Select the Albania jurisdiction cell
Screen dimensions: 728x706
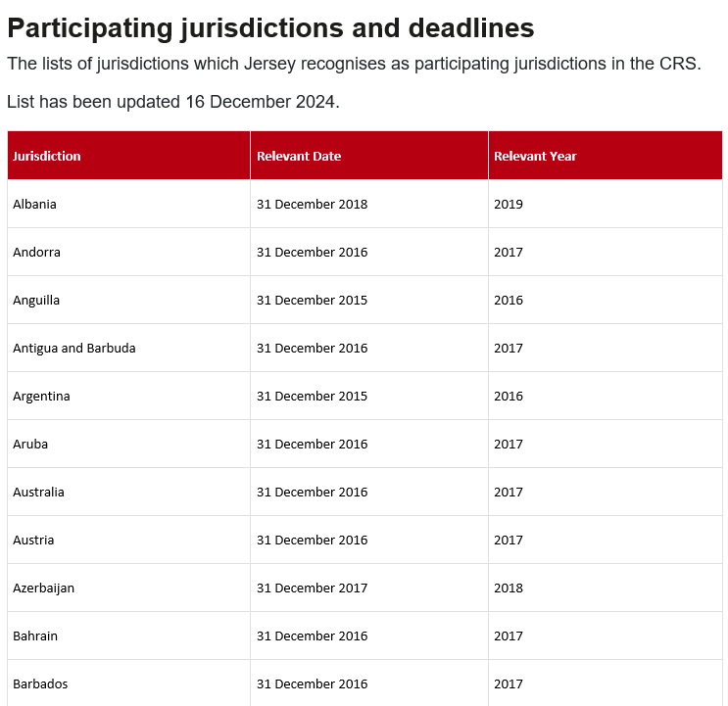pyautogui.click(x=128, y=204)
